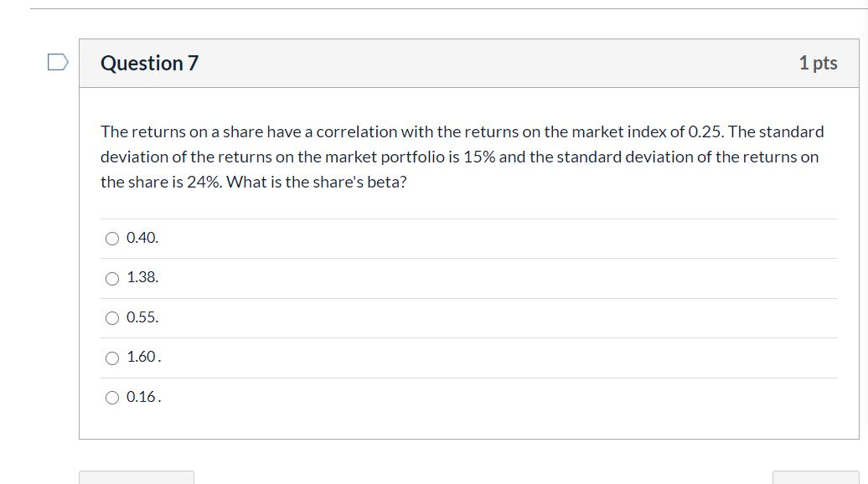Click the 'Question 7' heading
This screenshot has height=484, width=868.
[x=149, y=64]
